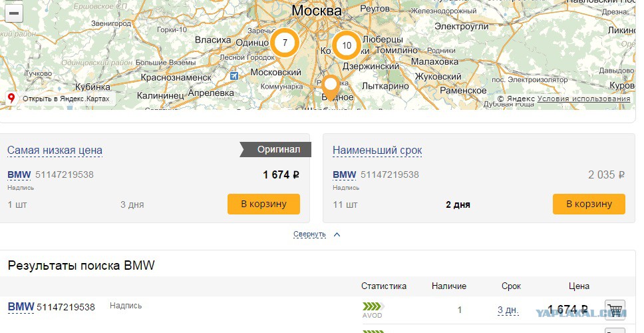Add the 1 674 ₽ offer to cart
The image size is (644, 333).
point(263,204)
